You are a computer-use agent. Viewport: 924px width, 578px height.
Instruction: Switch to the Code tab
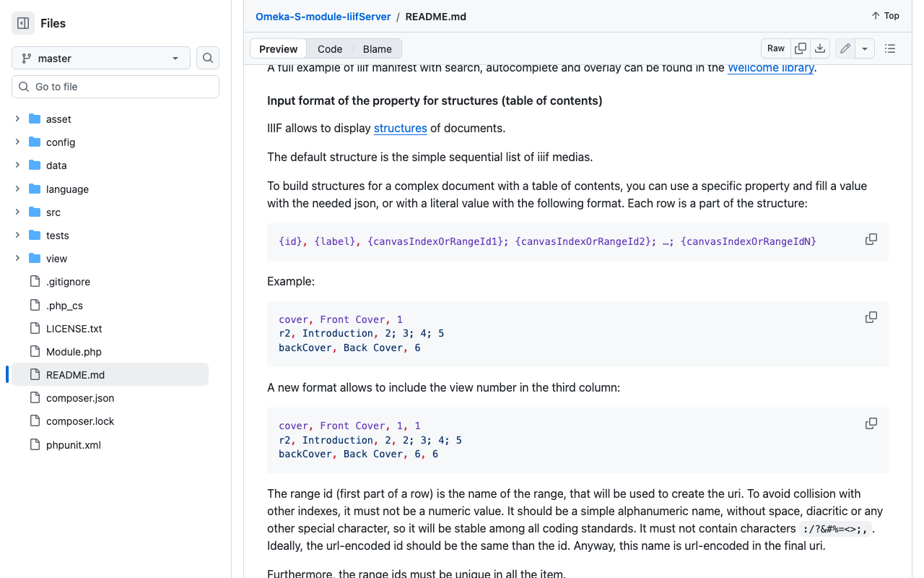click(x=330, y=49)
